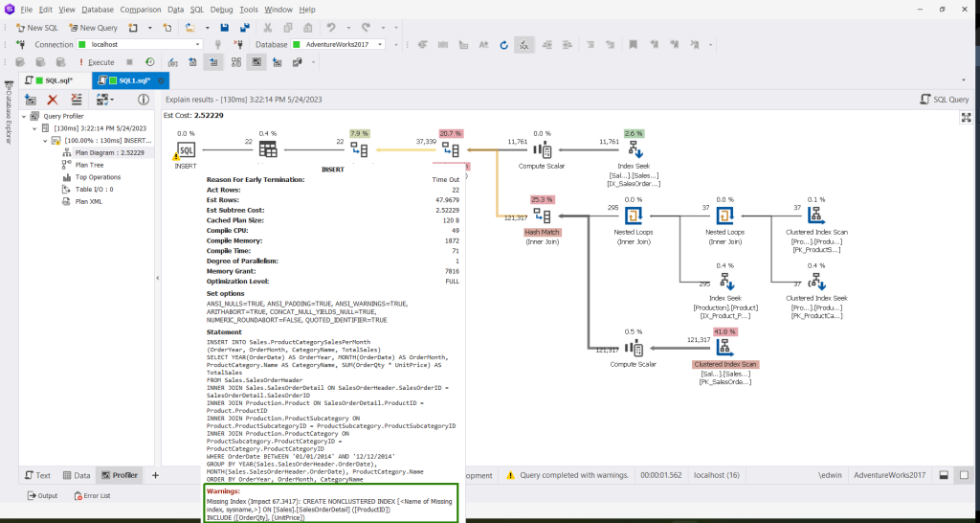Image resolution: width=980 pixels, height=523 pixels.
Task: Click the blue Refresh circular arrow icon
Action: pos(503,44)
